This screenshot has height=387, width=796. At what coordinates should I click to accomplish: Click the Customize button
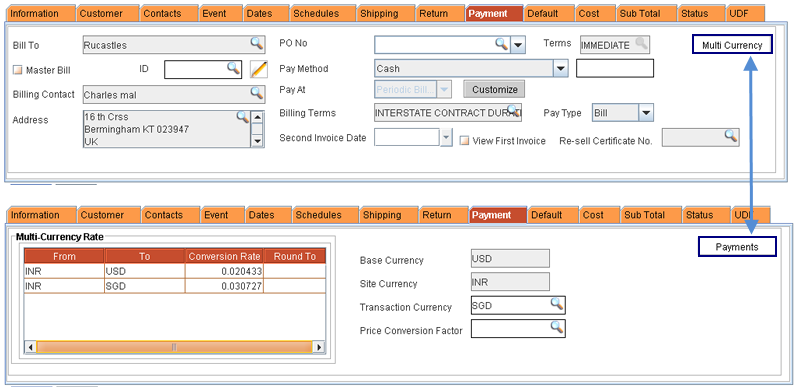click(494, 89)
